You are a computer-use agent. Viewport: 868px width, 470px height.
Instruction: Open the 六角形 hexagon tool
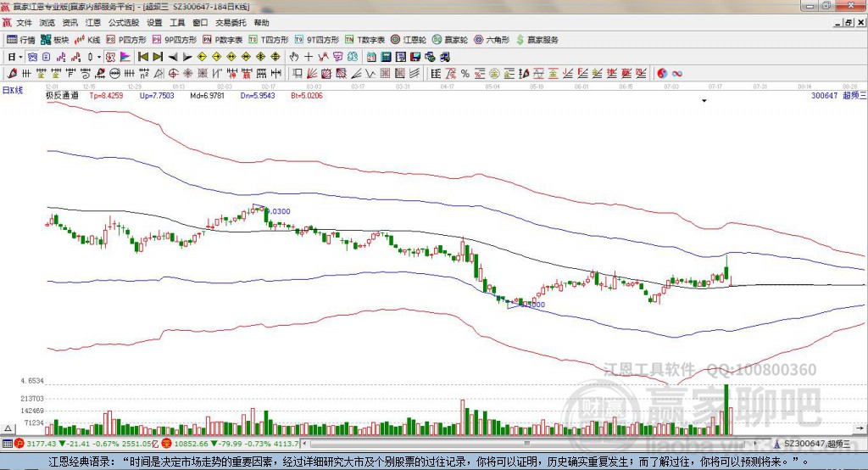click(492, 40)
